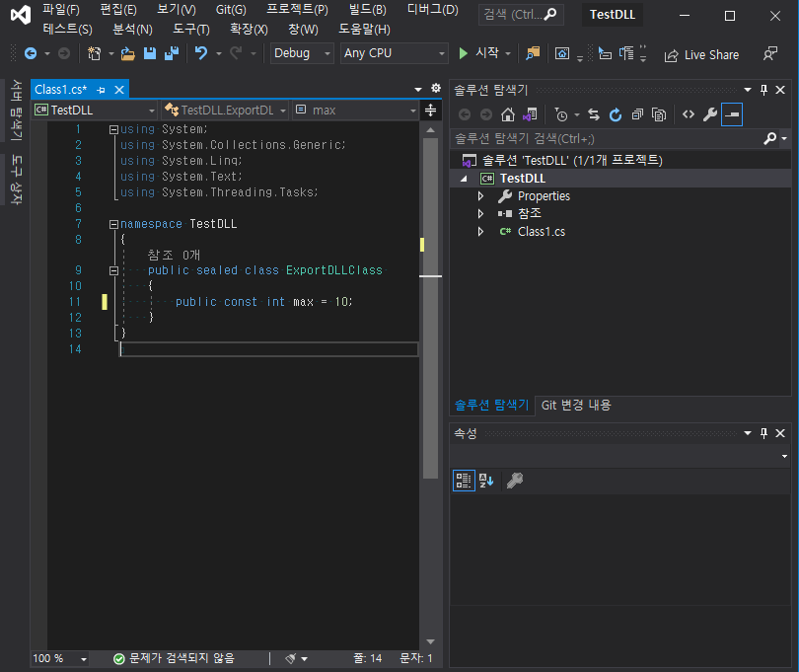Open the TestDLL project scope dropdown

tap(96, 111)
